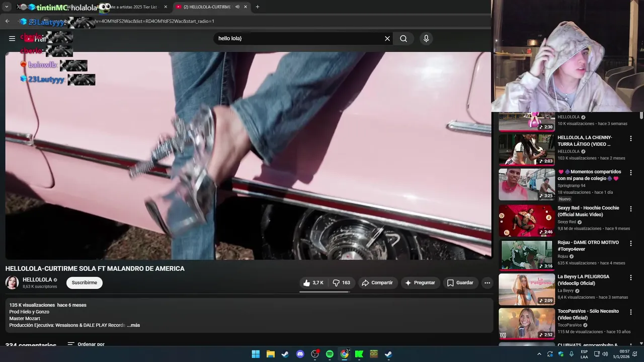Open options for Sexyy Red Hoochie Coochie

630,209
